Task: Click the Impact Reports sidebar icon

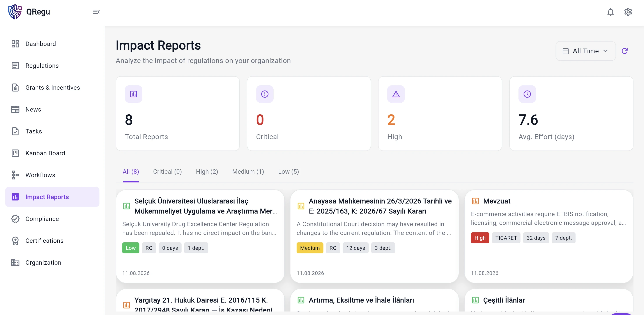Action: [15, 197]
